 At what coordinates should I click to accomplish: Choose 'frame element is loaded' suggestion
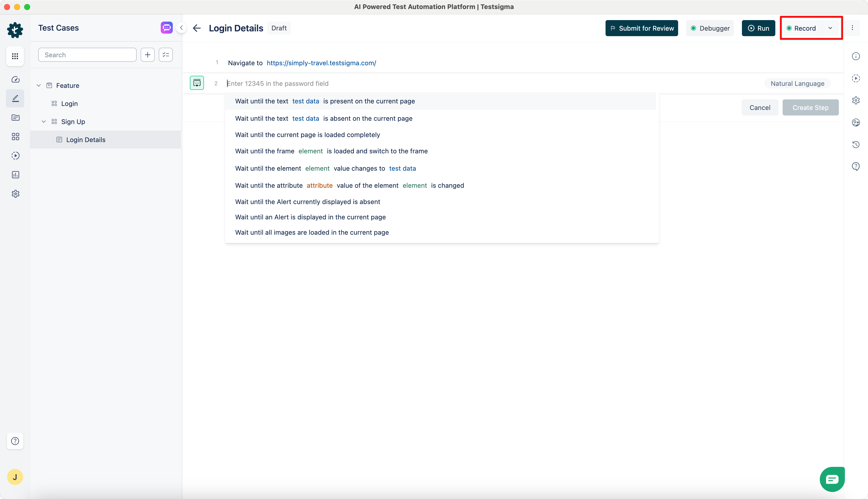440,151
